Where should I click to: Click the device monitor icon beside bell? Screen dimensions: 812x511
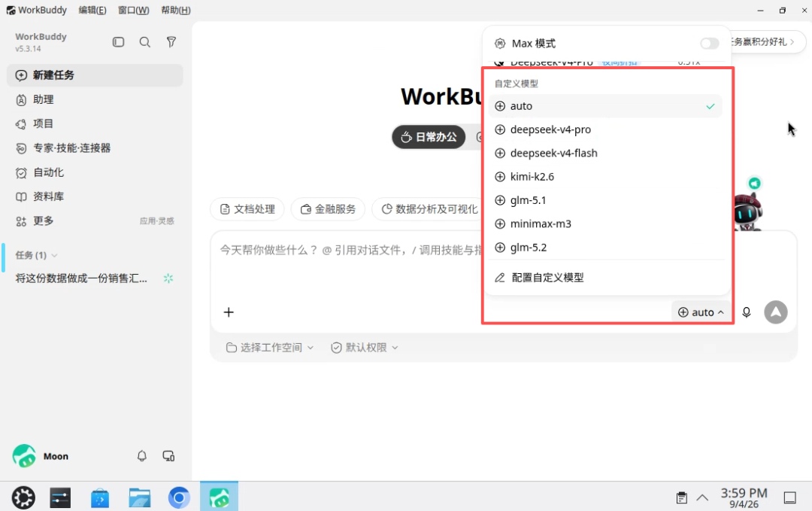(169, 456)
